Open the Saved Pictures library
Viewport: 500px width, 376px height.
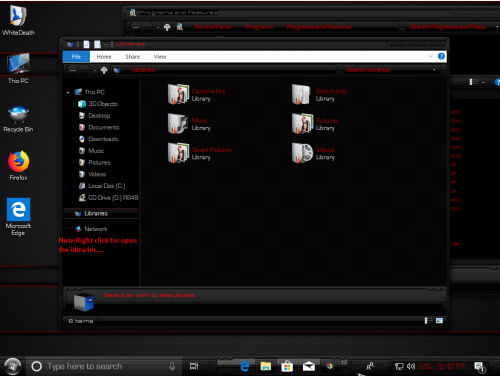tap(200, 153)
